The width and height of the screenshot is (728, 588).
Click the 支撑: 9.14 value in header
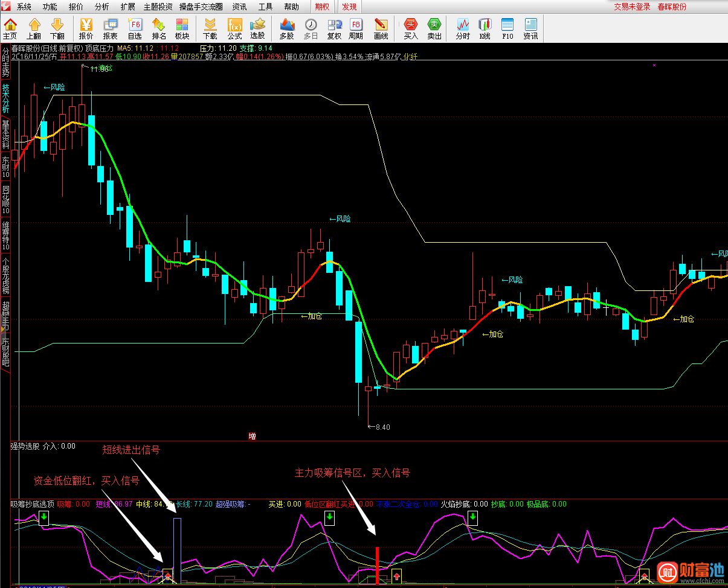(x=256, y=48)
